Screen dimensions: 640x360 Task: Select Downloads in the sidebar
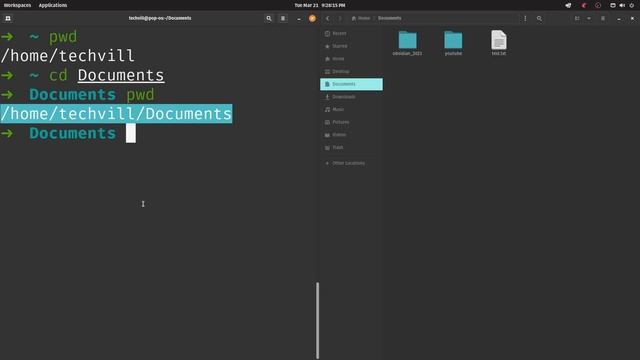[x=351, y=97]
